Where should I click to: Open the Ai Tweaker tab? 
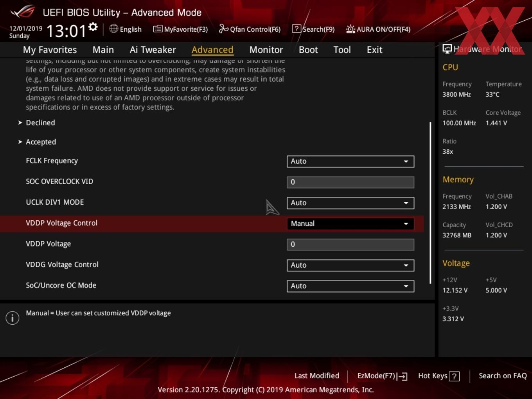(x=153, y=50)
